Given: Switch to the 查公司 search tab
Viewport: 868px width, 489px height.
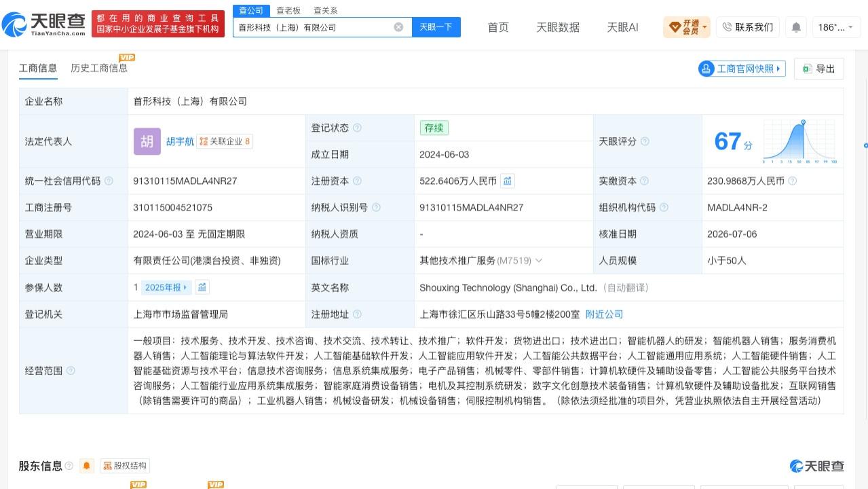Looking at the screenshot, I should (251, 10).
